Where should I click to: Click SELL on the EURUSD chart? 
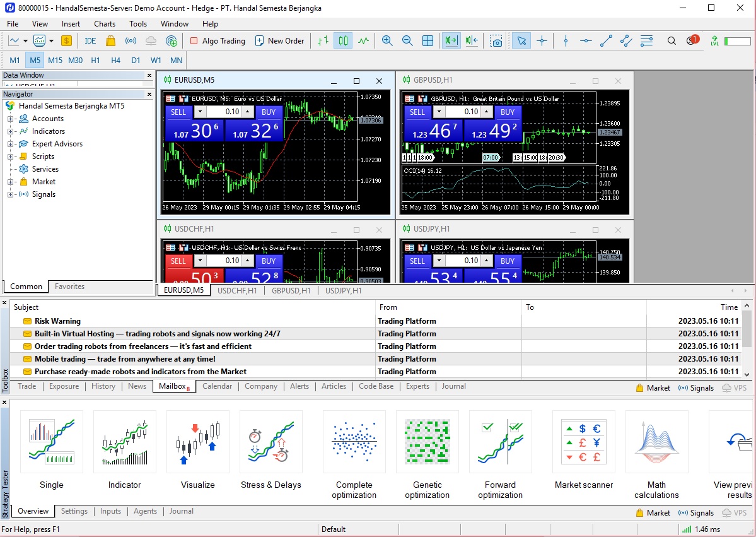(x=178, y=112)
